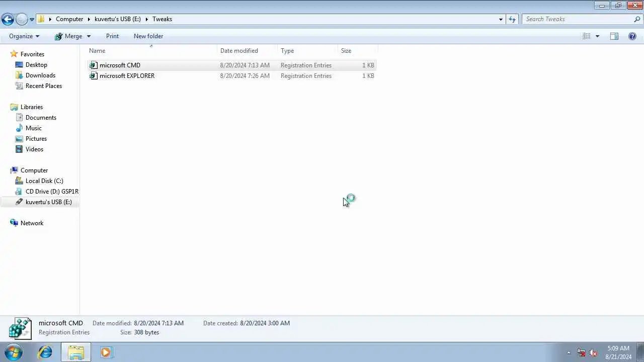This screenshot has height=362, width=644.
Task: Show hidden icons in system tray
Action: coord(569,352)
